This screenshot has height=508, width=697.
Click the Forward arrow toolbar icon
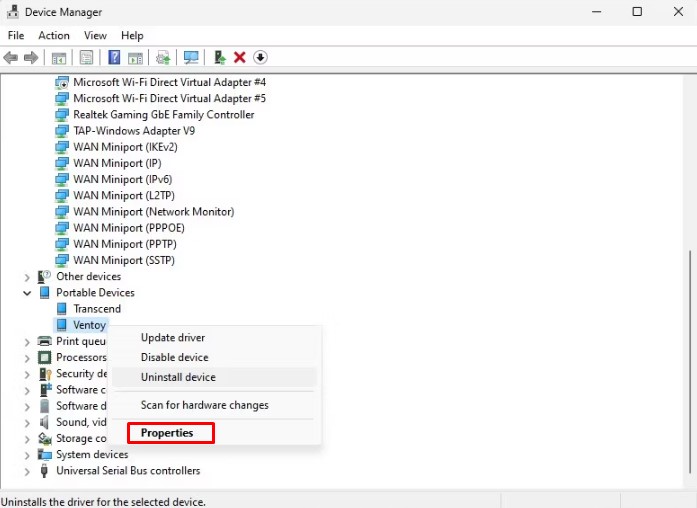[x=31, y=57]
